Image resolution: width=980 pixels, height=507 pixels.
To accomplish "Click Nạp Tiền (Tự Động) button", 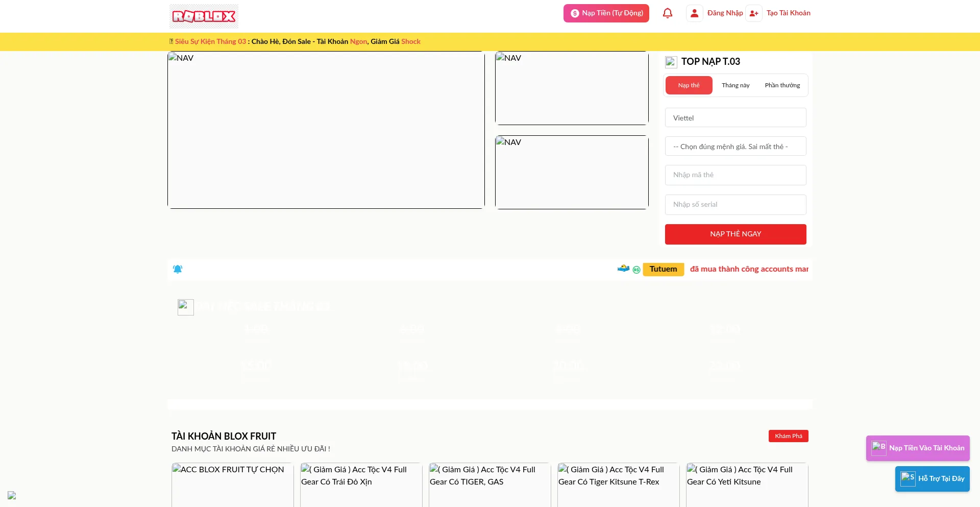I will tap(606, 13).
